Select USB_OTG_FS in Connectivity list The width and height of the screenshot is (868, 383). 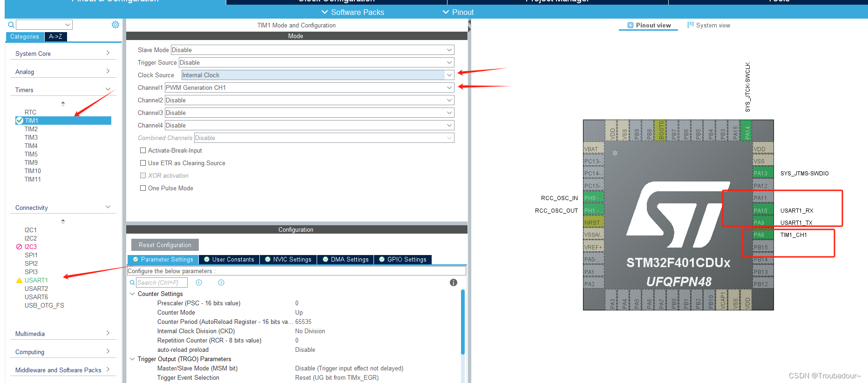pyautogui.click(x=44, y=305)
